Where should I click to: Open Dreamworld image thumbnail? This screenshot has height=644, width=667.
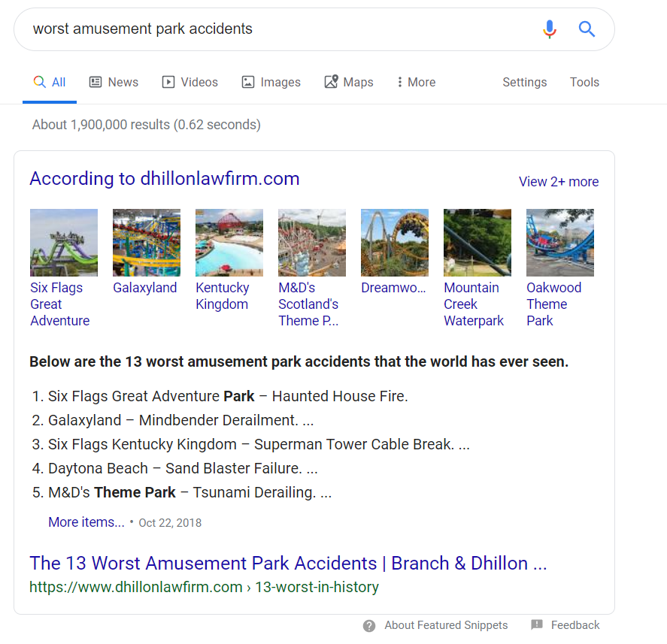395,243
